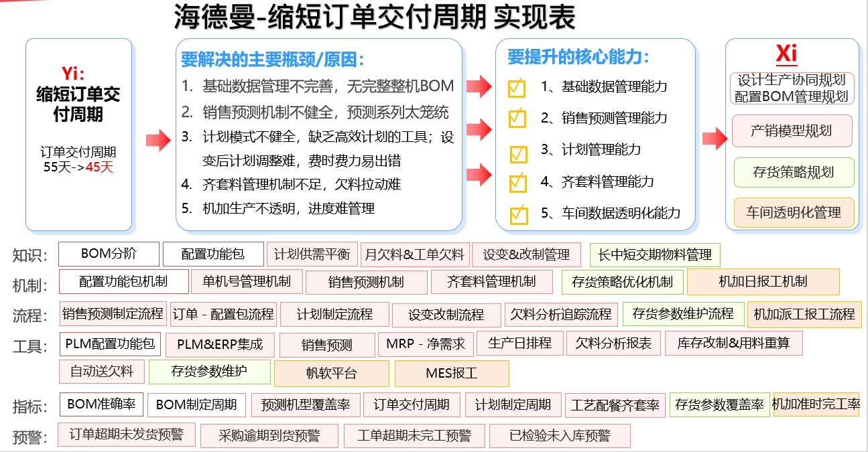Click the 配置功能包机制 box
This screenshot has width=868, height=452.
[x=123, y=281]
